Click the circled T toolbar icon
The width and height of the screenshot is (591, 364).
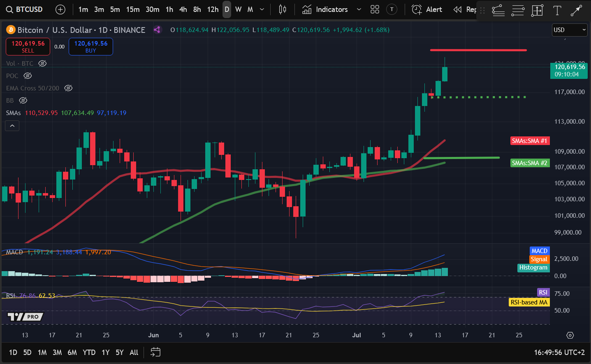(392, 9)
